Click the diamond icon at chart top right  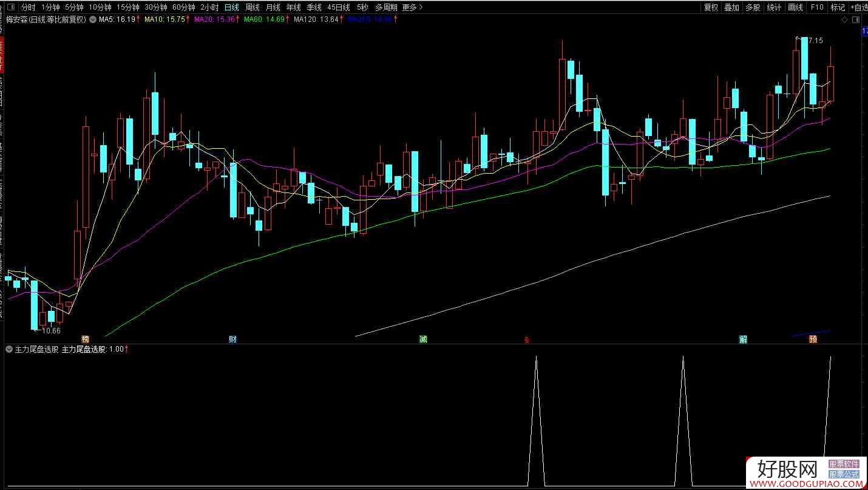(844, 19)
